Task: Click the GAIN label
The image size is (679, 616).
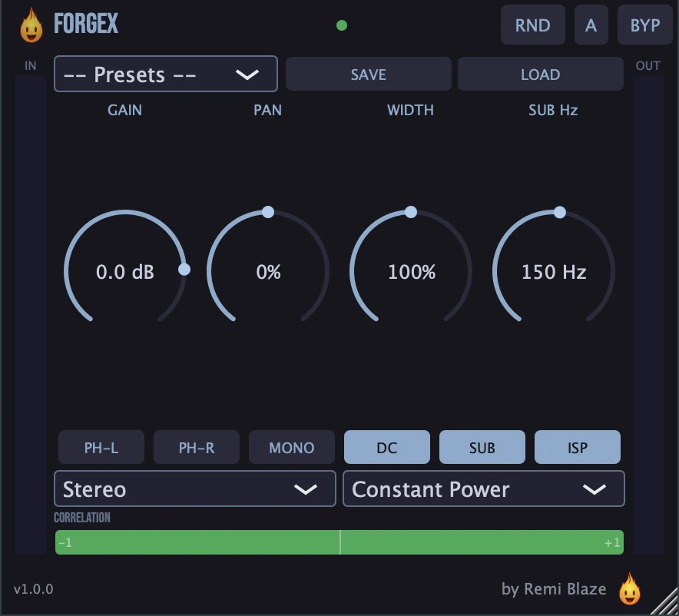Action: click(124, 110)
